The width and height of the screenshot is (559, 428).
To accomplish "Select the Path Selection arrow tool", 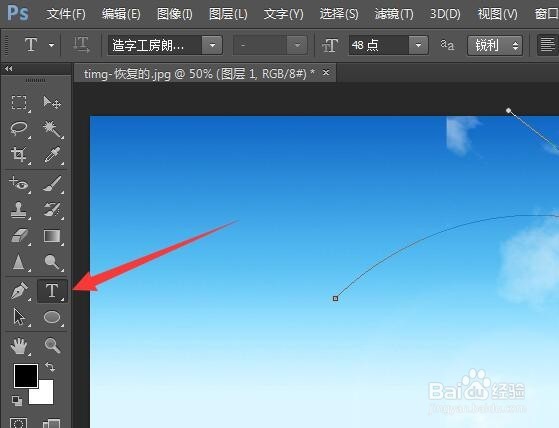I will coord(19,317).
